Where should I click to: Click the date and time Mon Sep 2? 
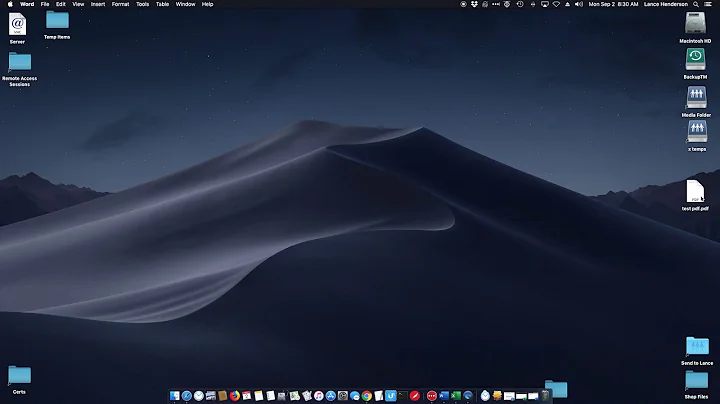[613, 4]
